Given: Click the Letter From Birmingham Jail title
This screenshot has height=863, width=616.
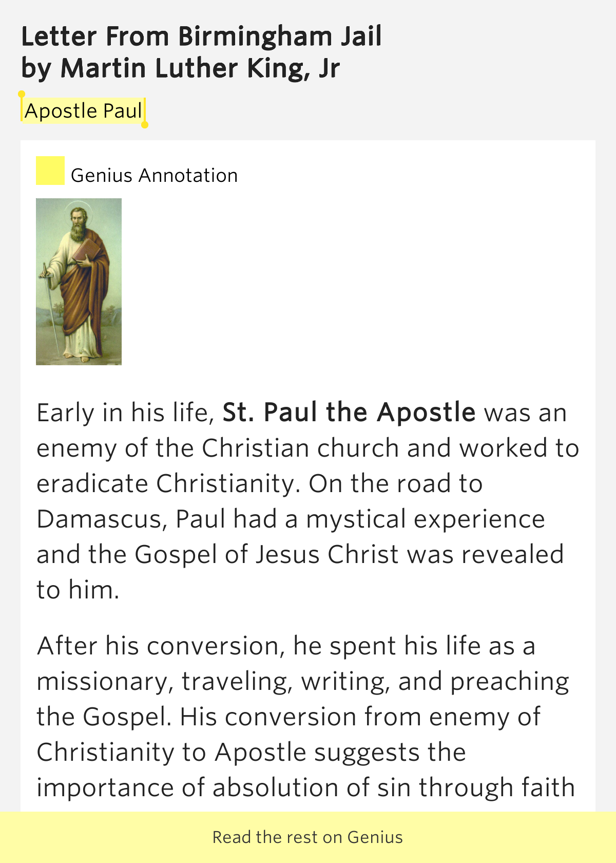Looking at the screenshot, I should [201, 36].
